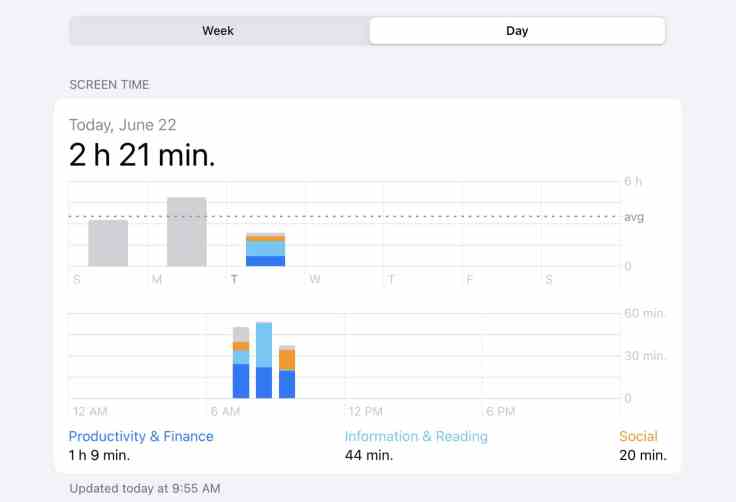Open the Social category label

tap(638, 436)
